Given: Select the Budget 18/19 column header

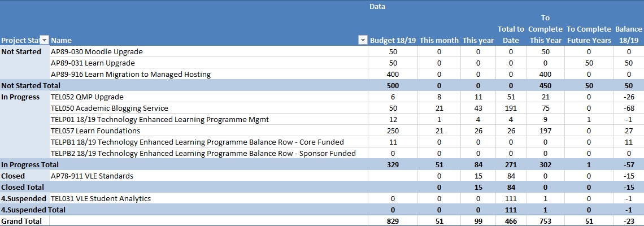Looking at the screenshot, I should click(x=393, y=40).
